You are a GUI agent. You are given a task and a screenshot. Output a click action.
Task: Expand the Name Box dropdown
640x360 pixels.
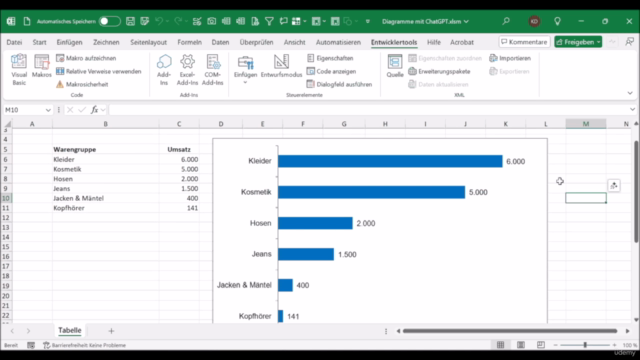[48, 110]
